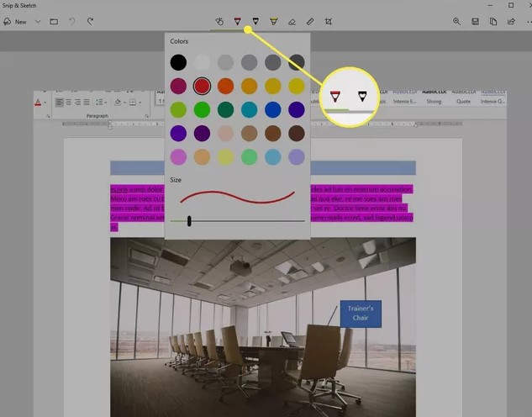Viewport: 532px width, 417px height.
Task: Select the mint light-green swatch
Action: 250,157
